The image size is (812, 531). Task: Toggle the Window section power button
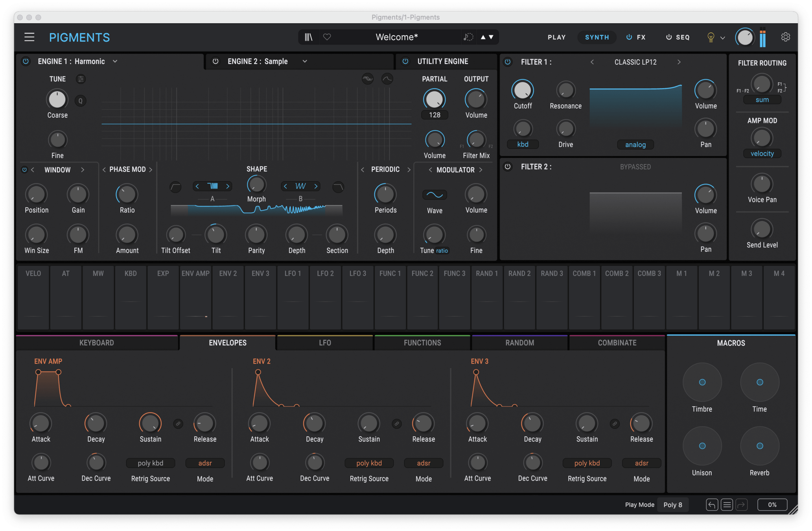pos(24,170)
